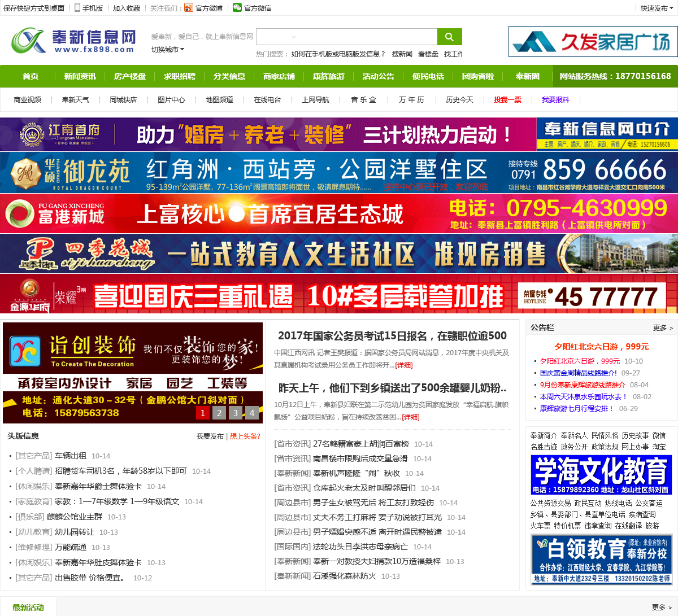Open the 分类信息 navigation tab

[x=229, y=76]
